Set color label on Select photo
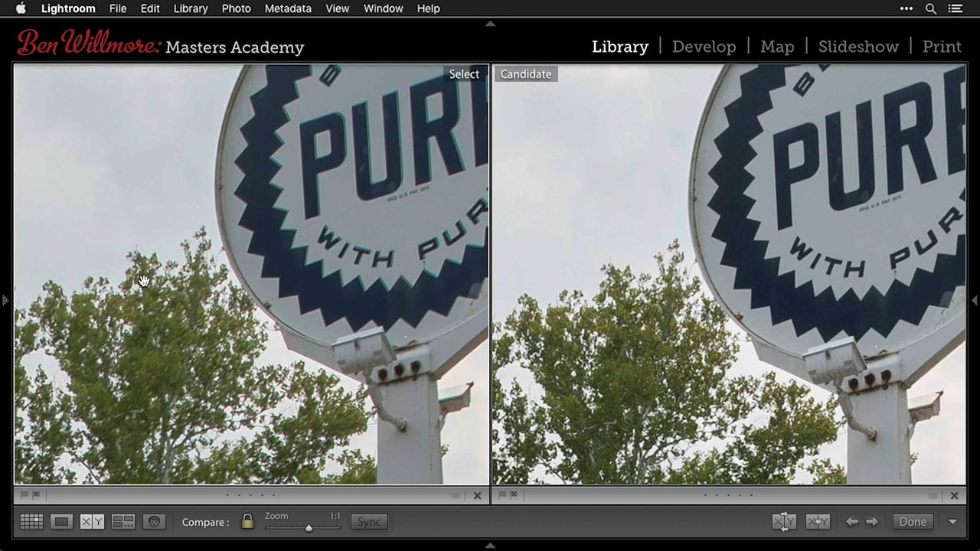980x551 pixels. pos(456,496)
